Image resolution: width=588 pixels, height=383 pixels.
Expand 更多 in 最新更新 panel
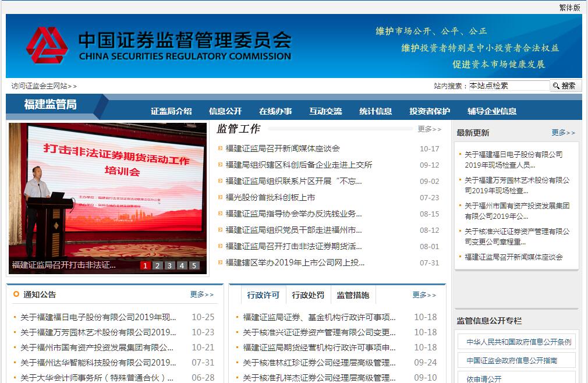563,133
